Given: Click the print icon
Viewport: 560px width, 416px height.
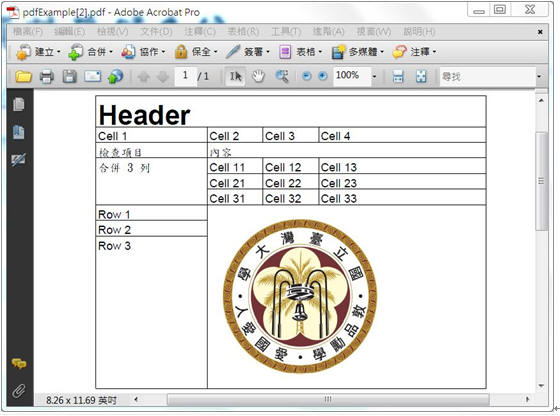Looking at the screenshot, I should coord(46,76).
